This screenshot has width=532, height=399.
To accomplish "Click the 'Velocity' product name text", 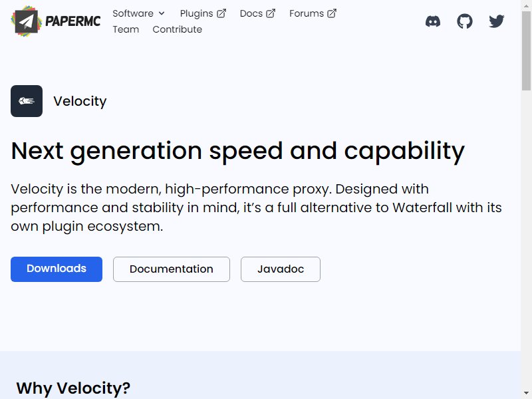I will (x=80, y=101).
